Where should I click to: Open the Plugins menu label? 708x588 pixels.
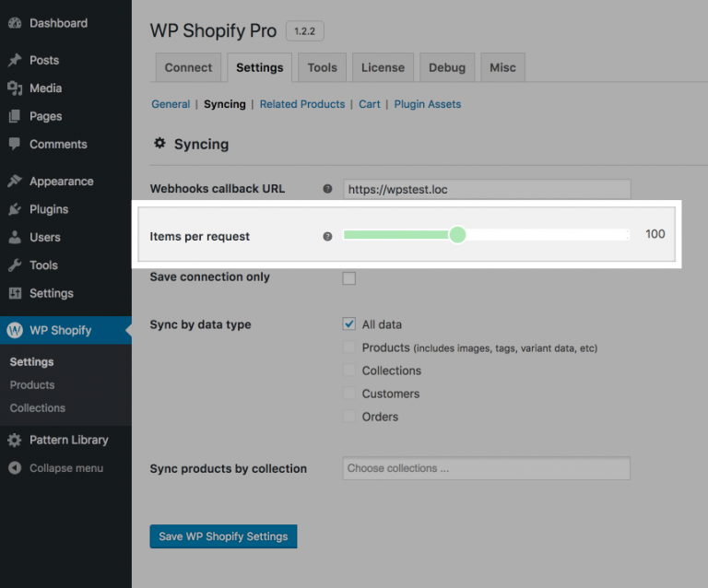click(x=49, y=209)
